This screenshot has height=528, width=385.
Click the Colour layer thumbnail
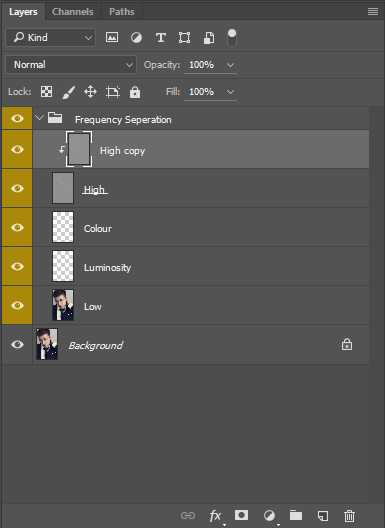pyautogui.click(x=63, y=227)
